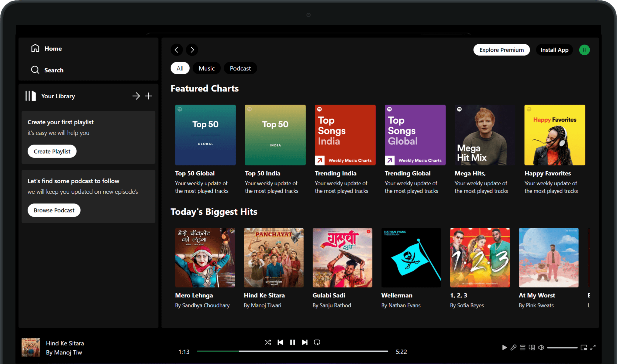The height and width of the screenshot is (364, 617).
Task: Open the profile menu avatar H
Action: [584, 50]
